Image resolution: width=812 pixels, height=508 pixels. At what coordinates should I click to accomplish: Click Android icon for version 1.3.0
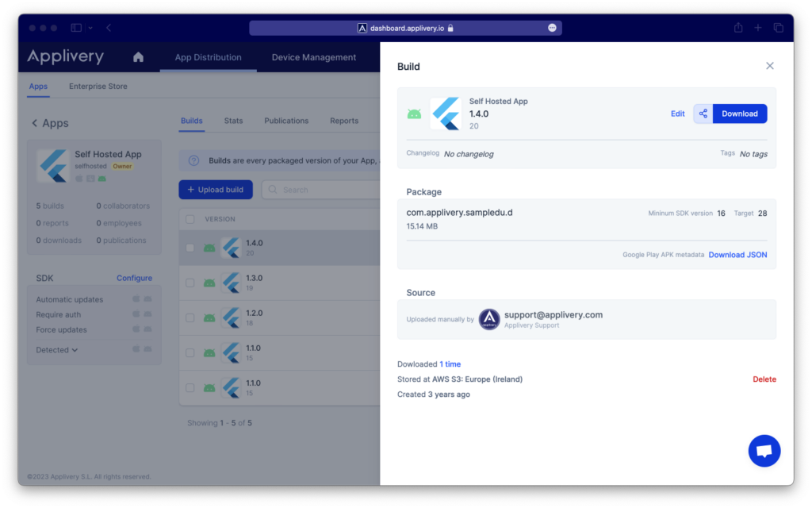[209, 283]
